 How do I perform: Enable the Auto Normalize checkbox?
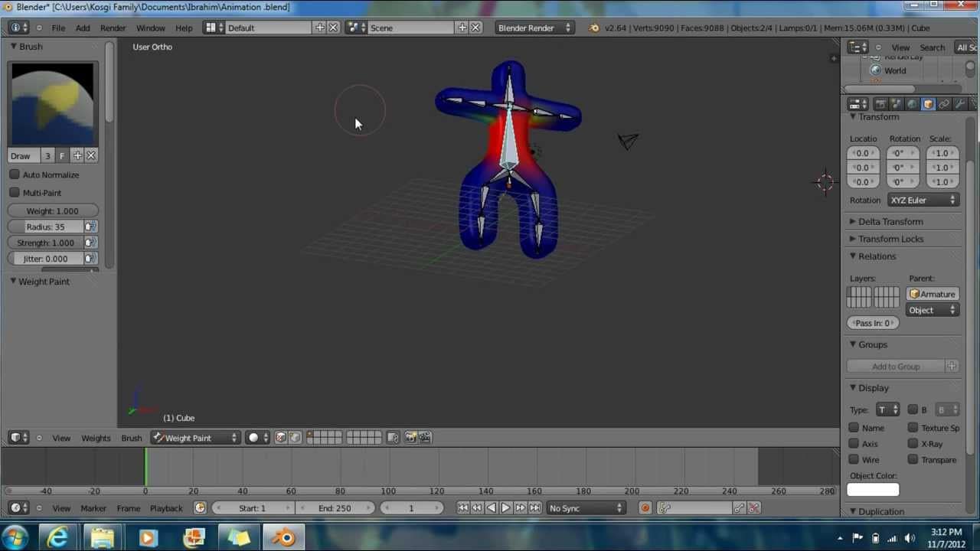tap(15, 174)
